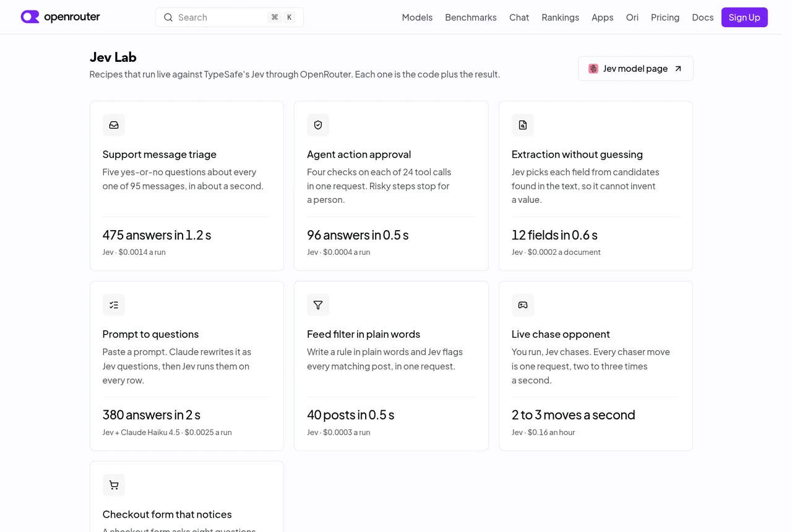Click the document icon on Extraction without guessing
This screenshot has height=532, width=792.
[523, 125]
